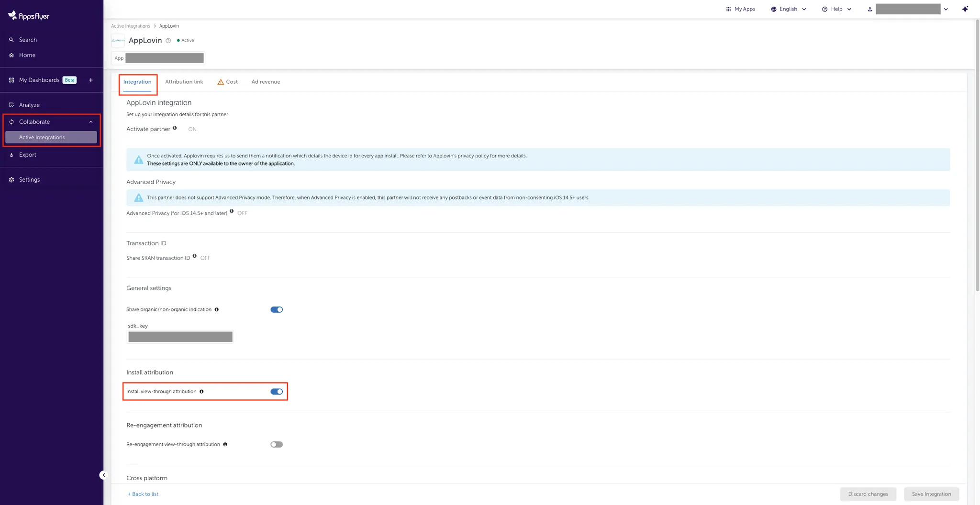The height and width of the screenshot is (505, 980).
Task: Open the App selector dropdown
Action: (x=158, y=58)
